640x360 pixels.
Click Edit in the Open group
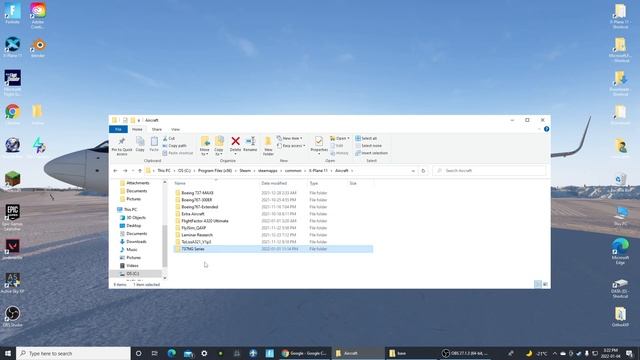[x=337, y=146]
